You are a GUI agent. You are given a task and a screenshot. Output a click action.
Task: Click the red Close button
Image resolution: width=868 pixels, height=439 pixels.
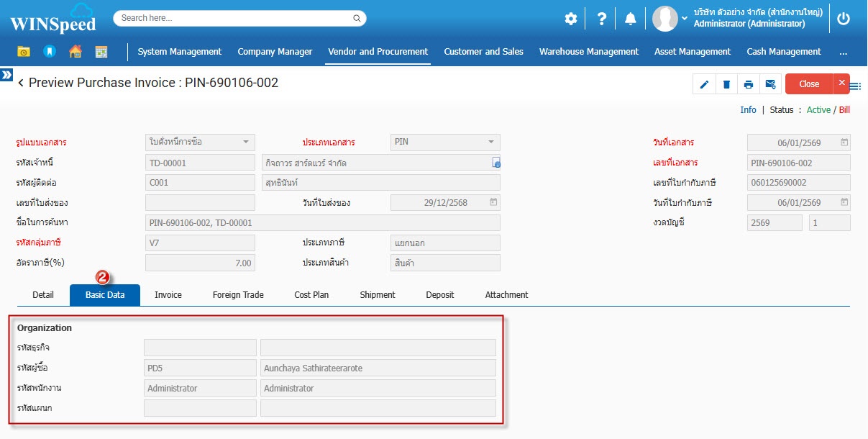pos(809,84)
